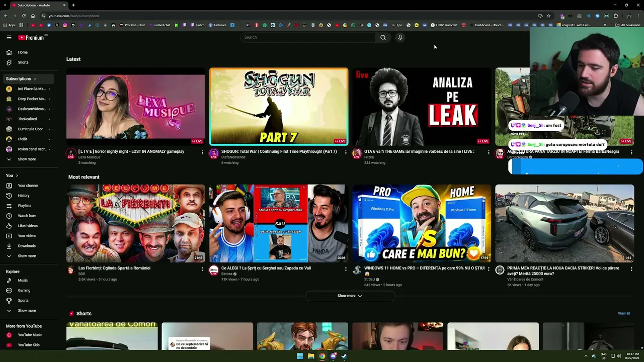The image size is (644, 362).
Task: Play the Las Fierbinți video thumbnail
Action: pos(136,223)
